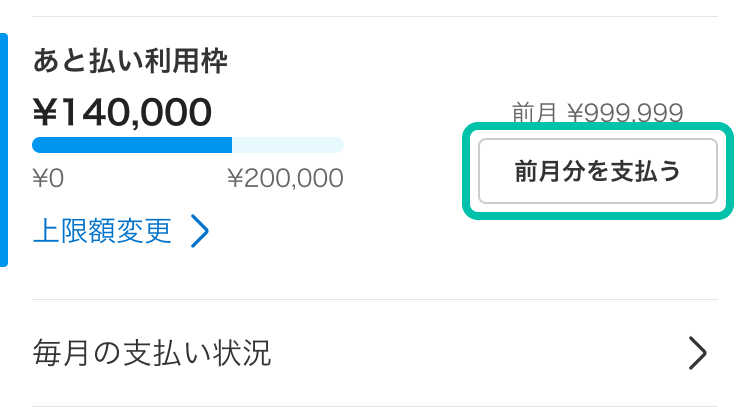750x407 pixels.
Task: Click the chevron beside 上限額変更
Action: [x=200, y=232]
